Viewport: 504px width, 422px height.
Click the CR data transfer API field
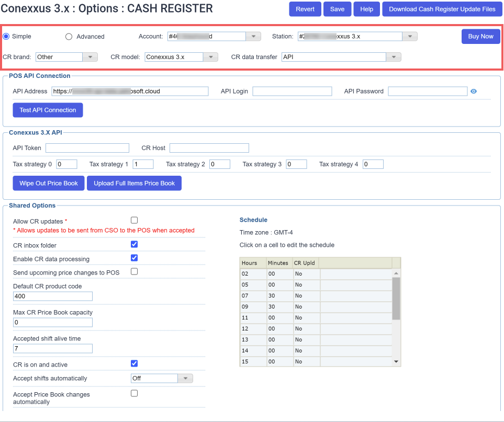tap(334, 57)
